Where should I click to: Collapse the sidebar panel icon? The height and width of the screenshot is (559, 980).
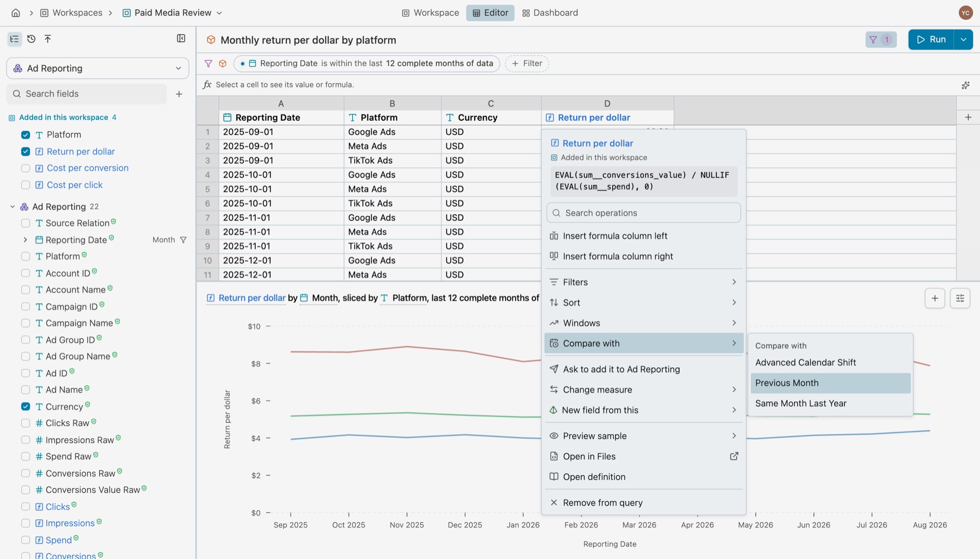click(x=181, y=38)
